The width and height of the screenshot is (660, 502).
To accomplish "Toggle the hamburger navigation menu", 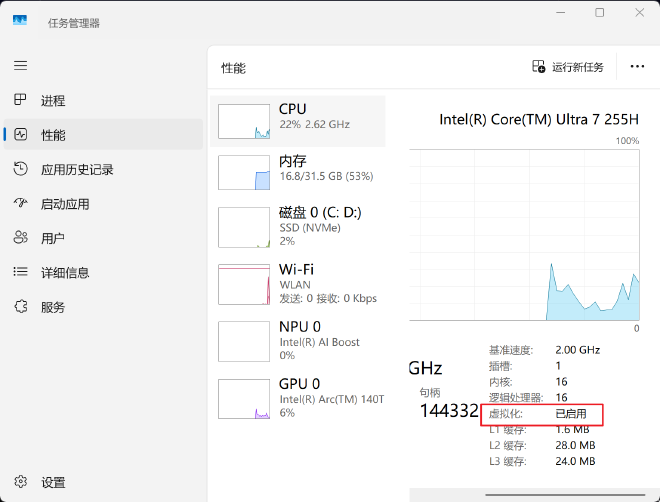I will coord(20,65).
